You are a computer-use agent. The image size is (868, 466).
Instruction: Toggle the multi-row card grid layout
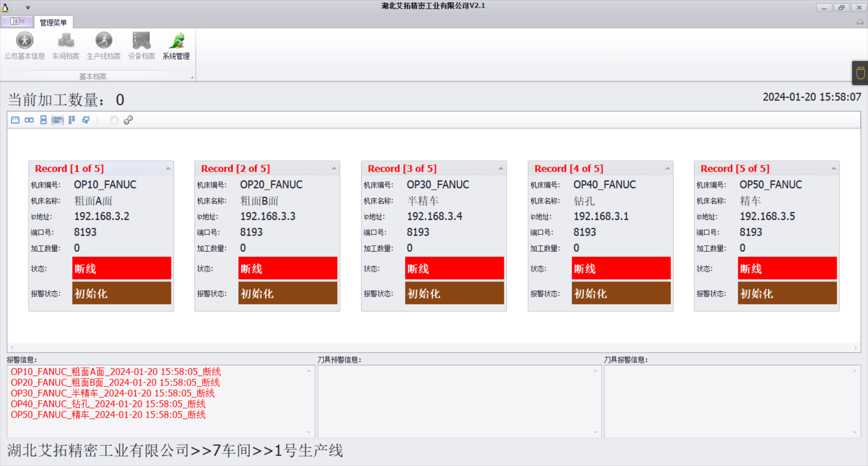pyautogui.click(x=57, y=120)
